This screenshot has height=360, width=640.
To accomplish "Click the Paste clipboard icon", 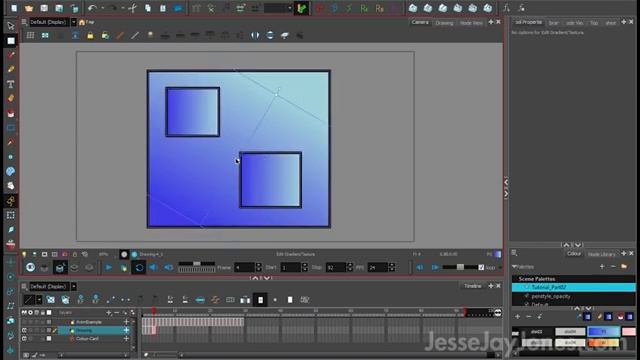I will (x=163, y=8).
